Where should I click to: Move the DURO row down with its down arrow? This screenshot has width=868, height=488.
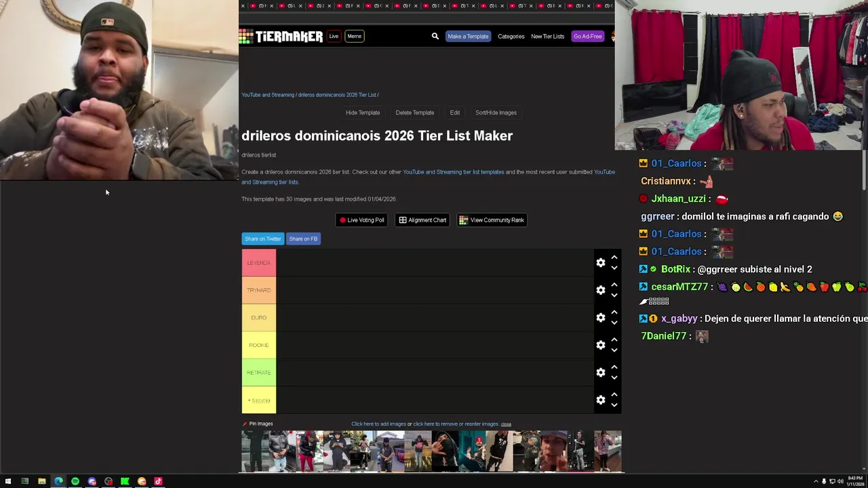coord(614,323)
